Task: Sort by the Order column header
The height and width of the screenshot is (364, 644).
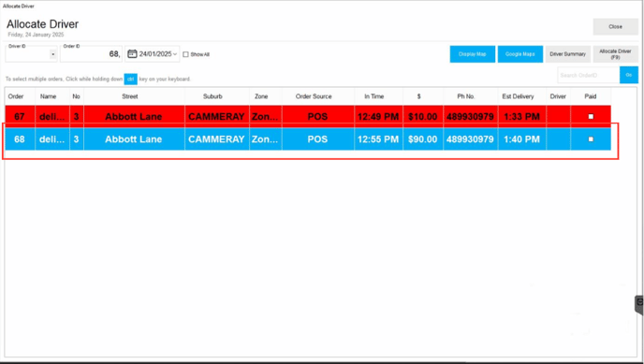Action: click(16, 96)
